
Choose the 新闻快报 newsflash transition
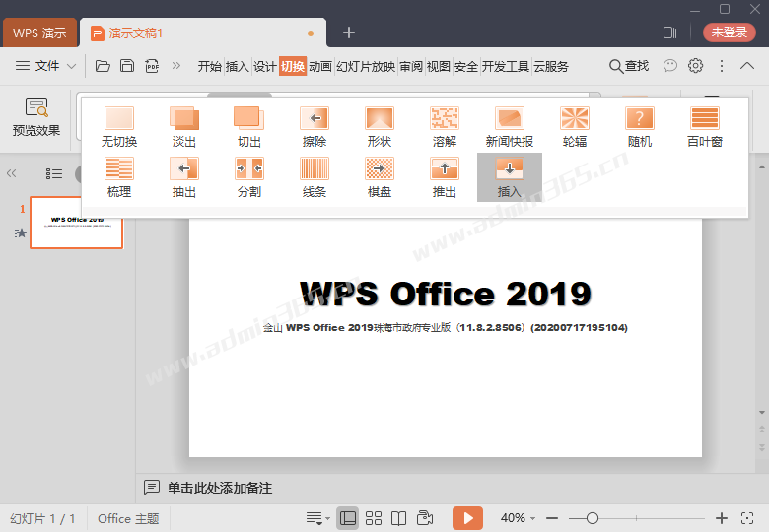(510, 127)
